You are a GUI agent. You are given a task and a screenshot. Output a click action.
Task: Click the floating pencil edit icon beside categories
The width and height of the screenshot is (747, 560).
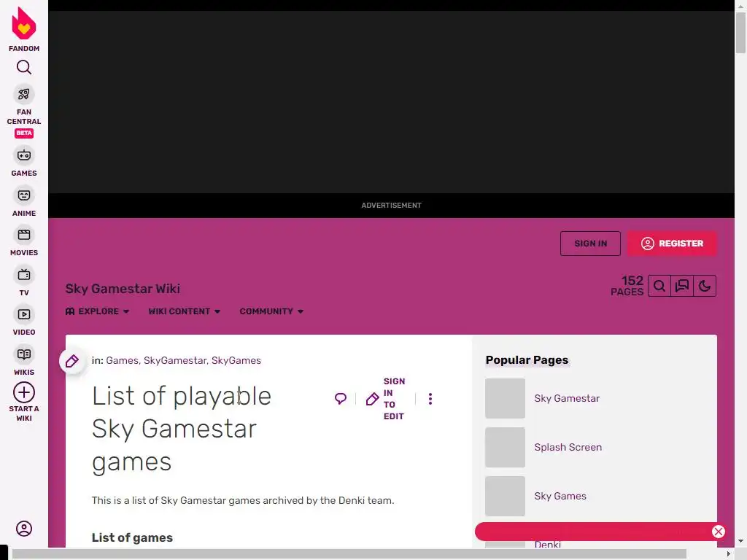[x=72, y=361]
